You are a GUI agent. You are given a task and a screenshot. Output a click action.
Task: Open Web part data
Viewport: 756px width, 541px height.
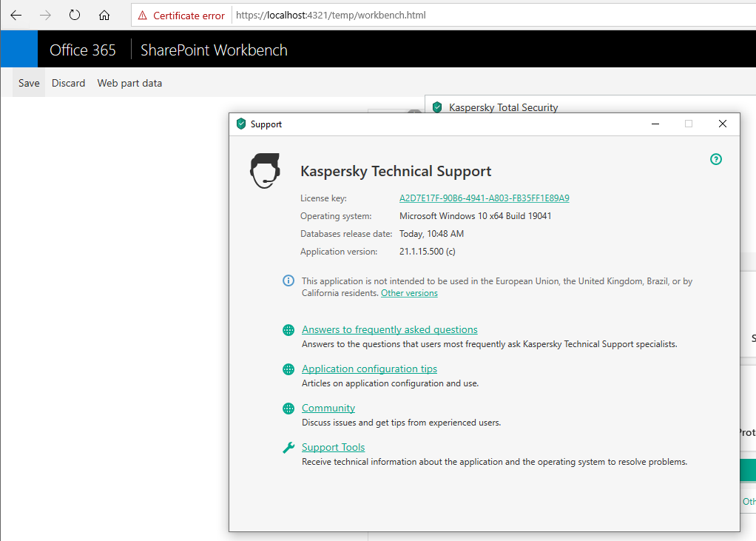pos(129,83)
